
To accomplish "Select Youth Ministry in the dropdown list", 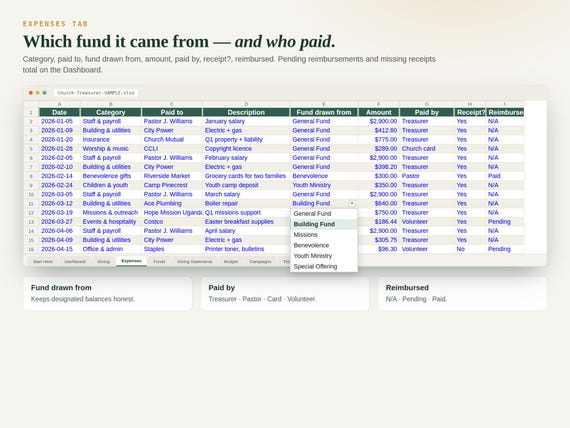I will pyautogui.click(x=324, y=256).
